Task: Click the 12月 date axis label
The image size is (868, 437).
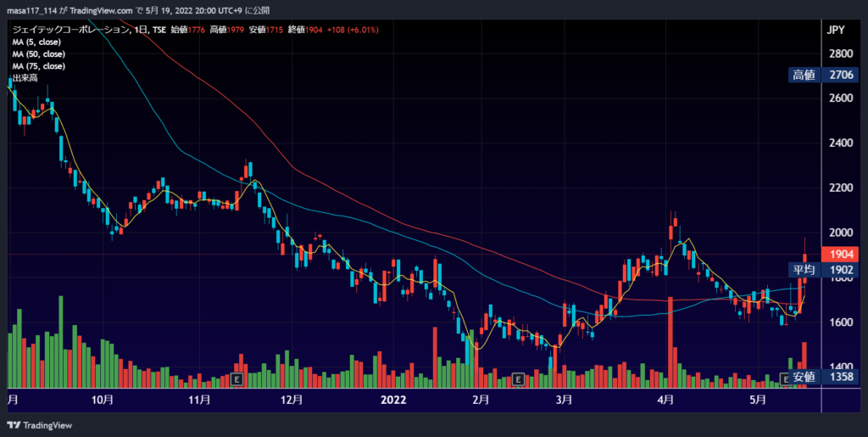Action: 292,400
